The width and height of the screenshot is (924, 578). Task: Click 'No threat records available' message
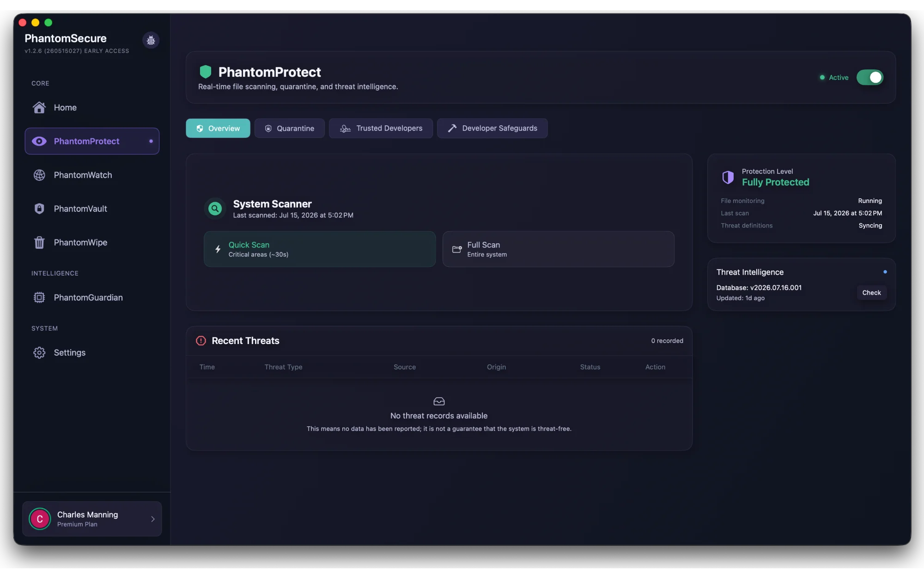tap(439, 416)
